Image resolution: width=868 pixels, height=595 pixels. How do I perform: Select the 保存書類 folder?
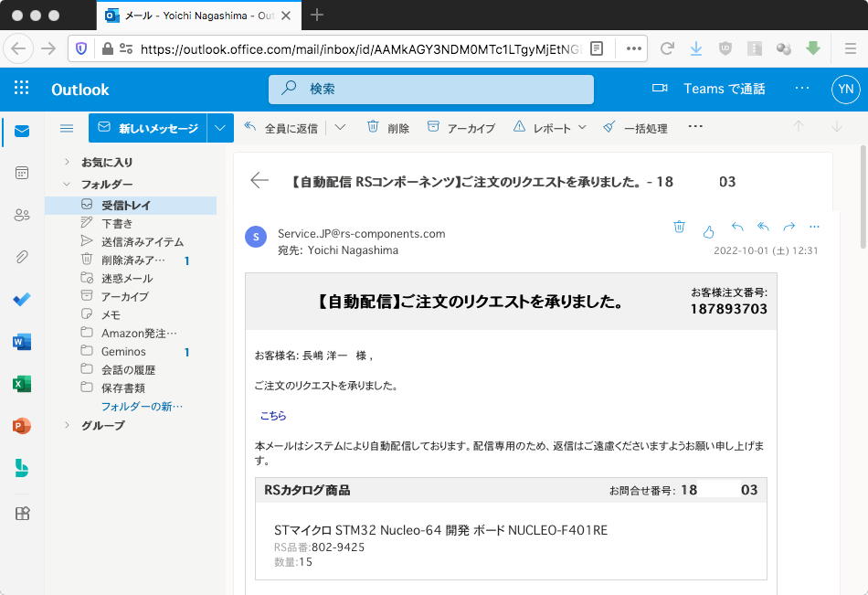131,388
